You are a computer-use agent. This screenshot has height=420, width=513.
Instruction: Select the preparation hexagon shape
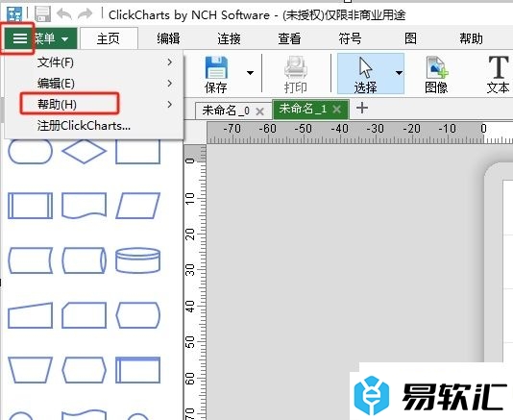click(x=85, y=370)
